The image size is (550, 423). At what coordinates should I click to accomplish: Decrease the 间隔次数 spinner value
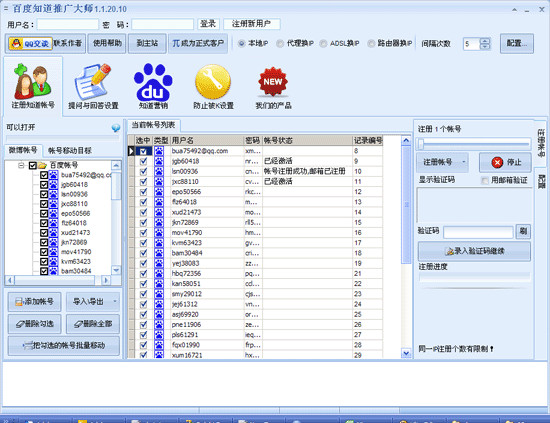[485, 47]
